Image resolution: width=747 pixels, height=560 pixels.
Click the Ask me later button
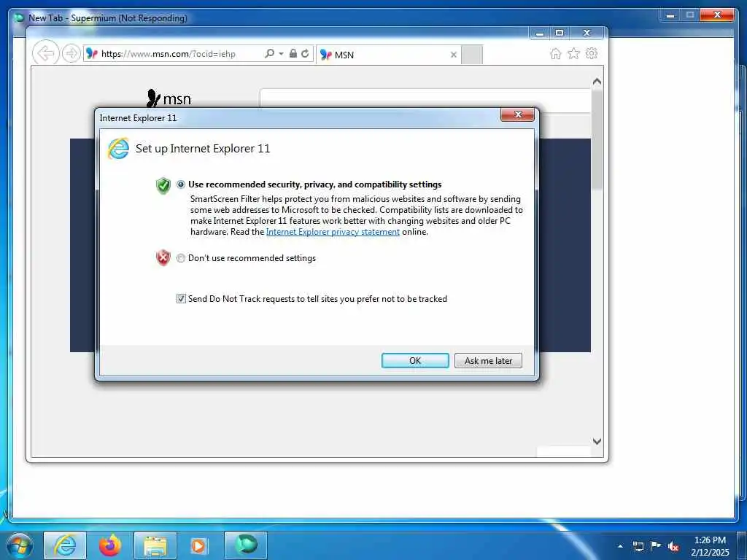[x=488, y=360]
